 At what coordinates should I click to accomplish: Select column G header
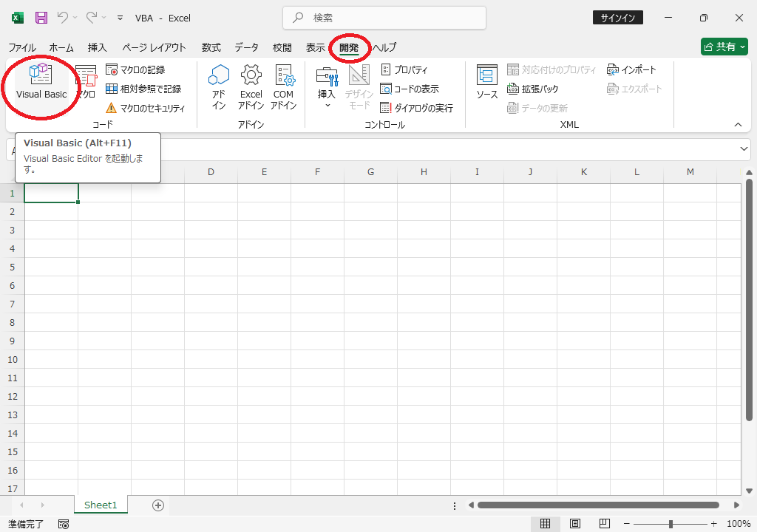371,172
